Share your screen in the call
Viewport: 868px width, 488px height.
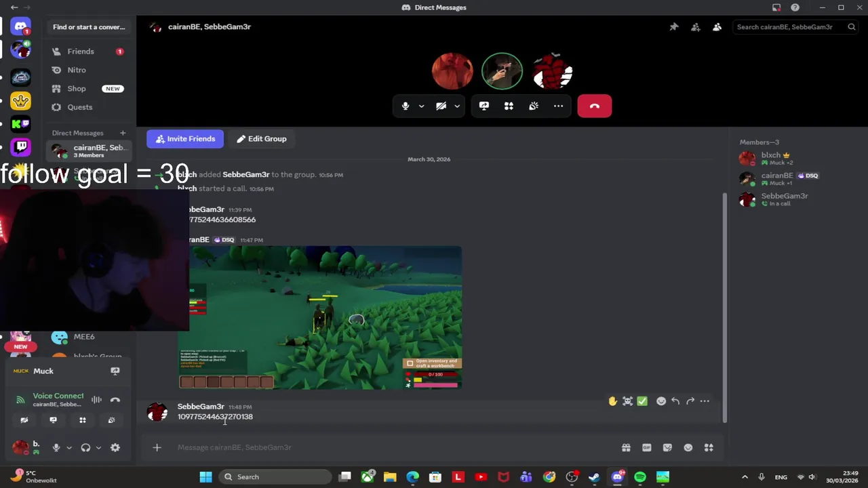pos(484,106)
